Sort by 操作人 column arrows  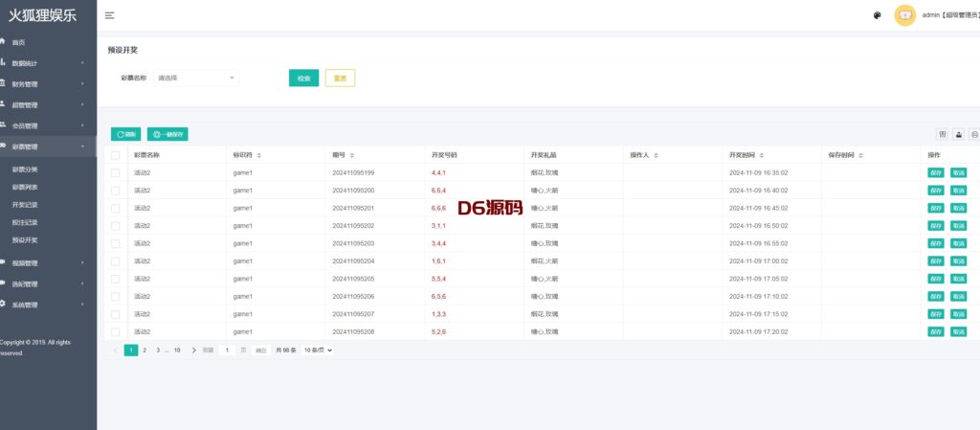point(656,155)
